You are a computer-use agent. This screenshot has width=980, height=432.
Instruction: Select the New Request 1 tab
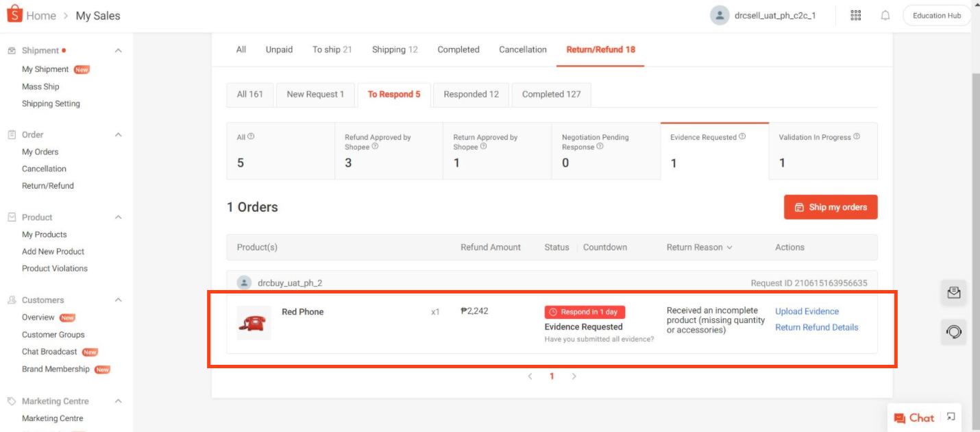[316, 95]
